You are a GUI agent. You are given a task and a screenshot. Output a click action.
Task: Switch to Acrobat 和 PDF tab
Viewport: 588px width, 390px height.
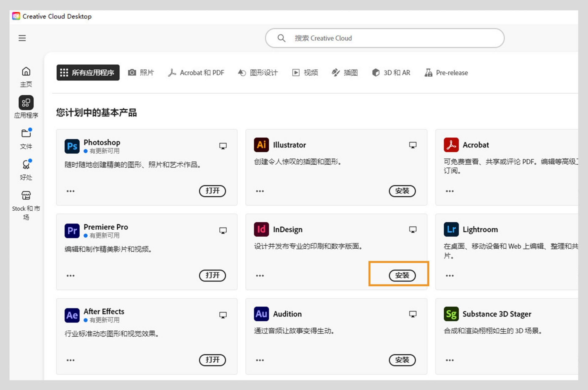(x=196, y=73)
